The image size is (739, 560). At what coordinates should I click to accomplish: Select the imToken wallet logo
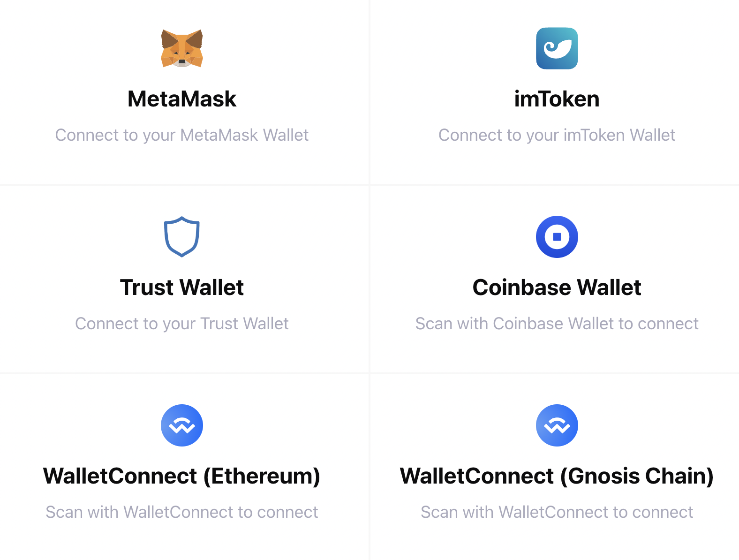click(557, 48)
